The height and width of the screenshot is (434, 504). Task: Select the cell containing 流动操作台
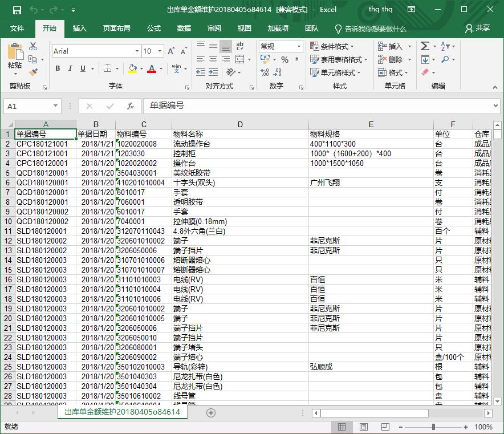pyautogui.click(x=239, y=144)
